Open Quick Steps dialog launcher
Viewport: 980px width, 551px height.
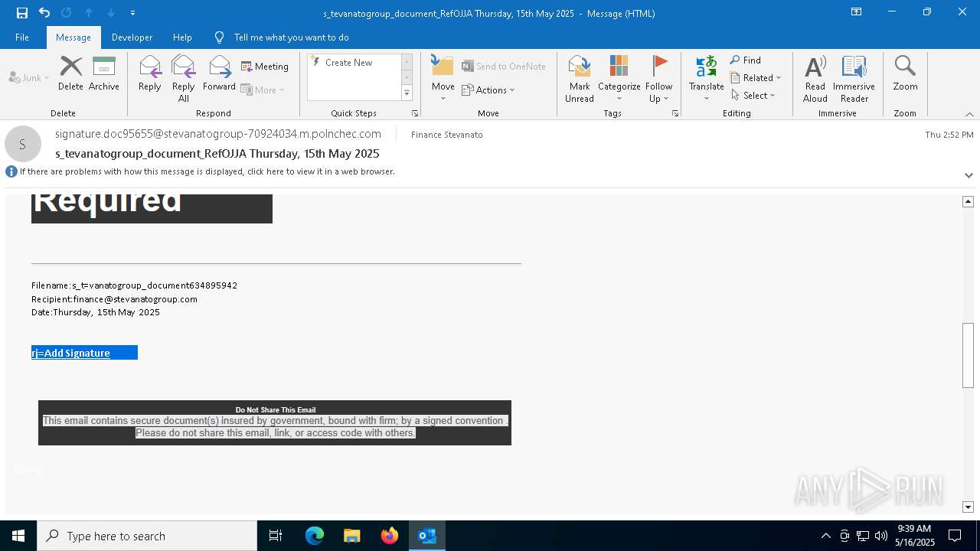415,113
